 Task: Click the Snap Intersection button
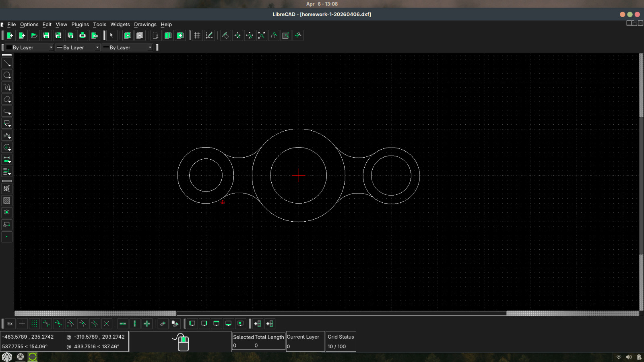tap(107, 324)
